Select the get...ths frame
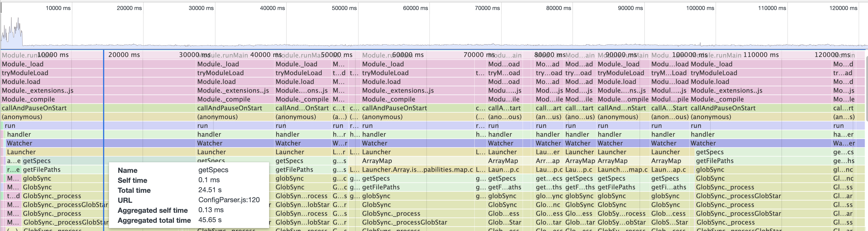Screen dimensions: 868x231 click(x=549, y=187)
